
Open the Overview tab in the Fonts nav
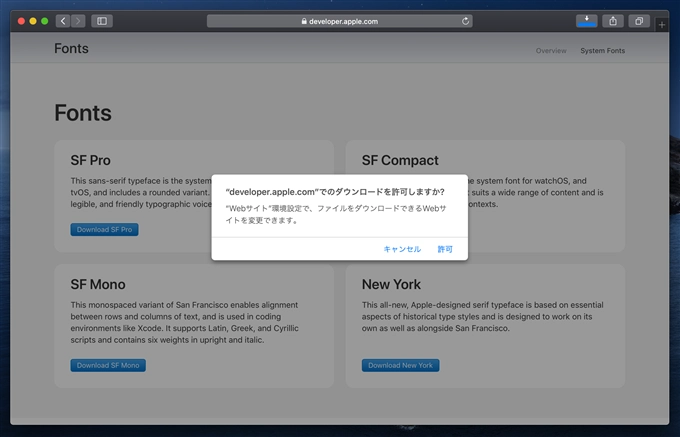pyautogui.click(x=551, y=51)
